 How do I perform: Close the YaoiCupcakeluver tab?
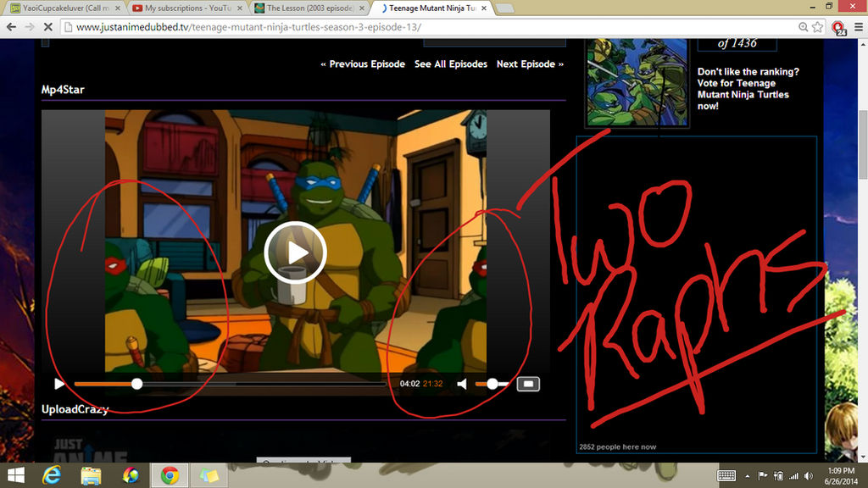click(118, 8)
